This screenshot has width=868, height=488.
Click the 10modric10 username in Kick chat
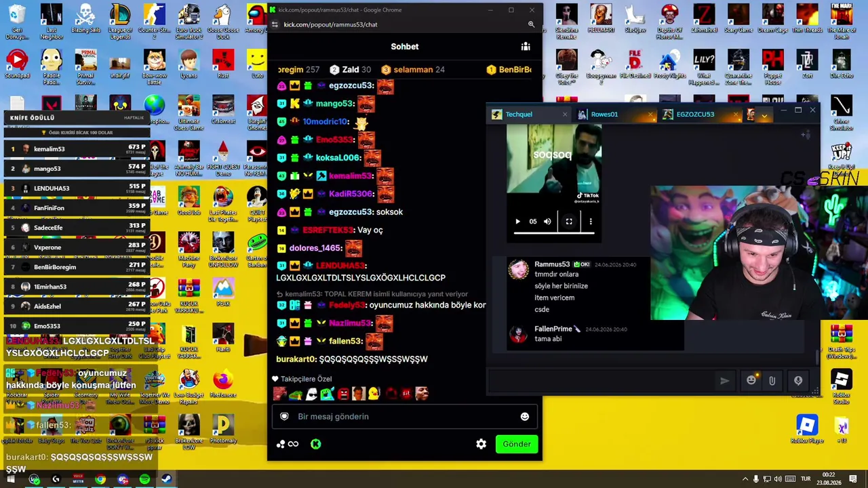click(x=325, y=121)
